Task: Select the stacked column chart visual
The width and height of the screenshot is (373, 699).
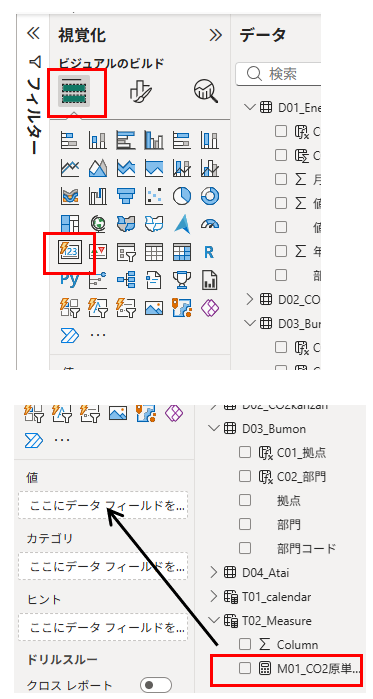Action: pyautogui.click(x=97, y=140)
